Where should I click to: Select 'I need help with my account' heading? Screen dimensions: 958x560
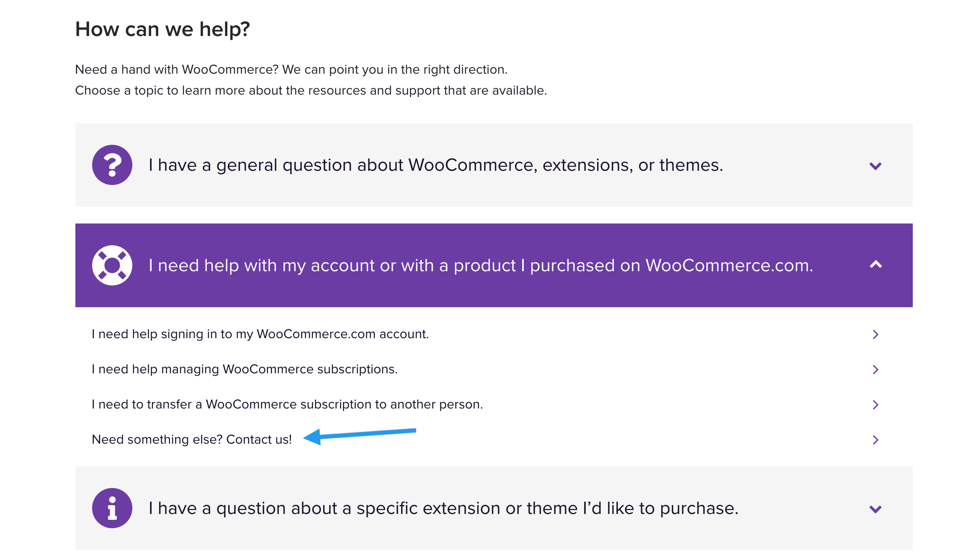[481, 266]
